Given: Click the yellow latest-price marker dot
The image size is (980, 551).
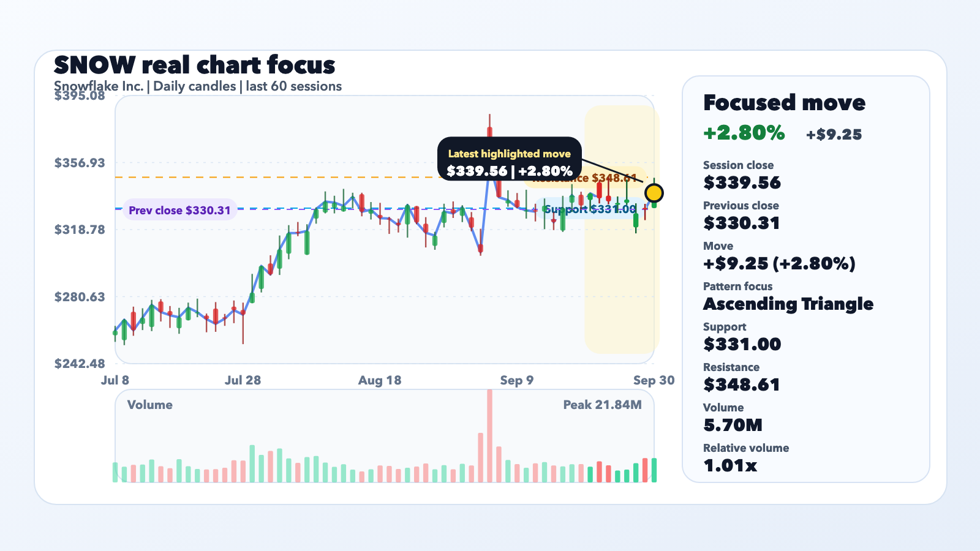Looking at the screenshot, I should [654, 193].
